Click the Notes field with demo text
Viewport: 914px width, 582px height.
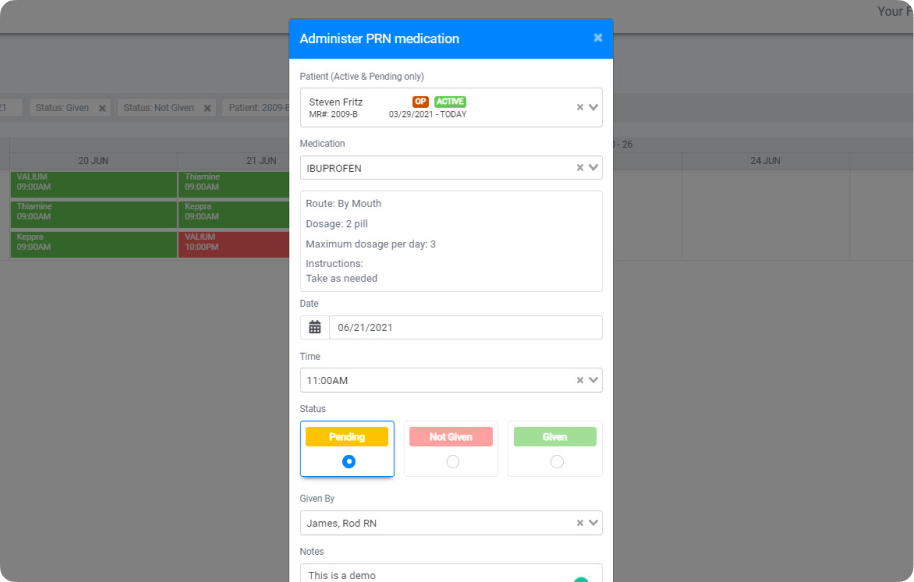coord(451,573)
